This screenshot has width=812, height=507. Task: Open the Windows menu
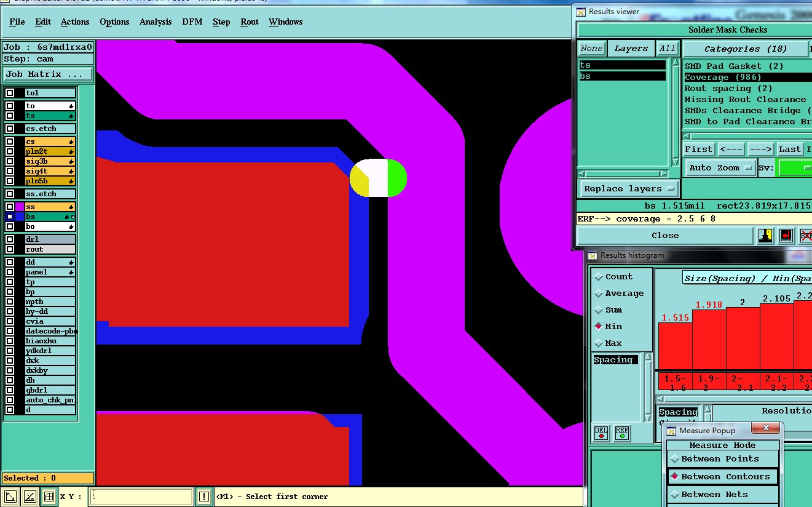285,22
